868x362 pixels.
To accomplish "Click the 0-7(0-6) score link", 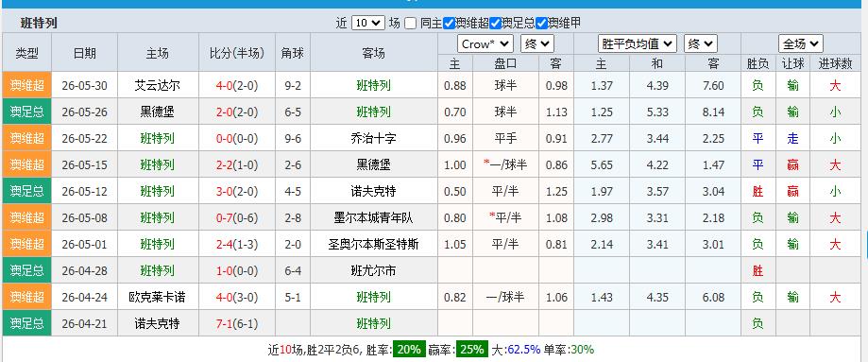I will pos(237,218).
